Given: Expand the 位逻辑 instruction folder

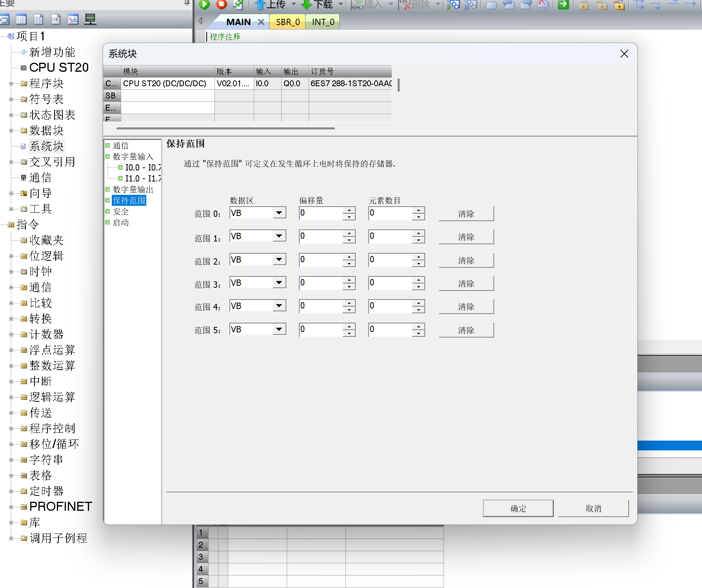Looking at the screenshot, I should 11,256.
